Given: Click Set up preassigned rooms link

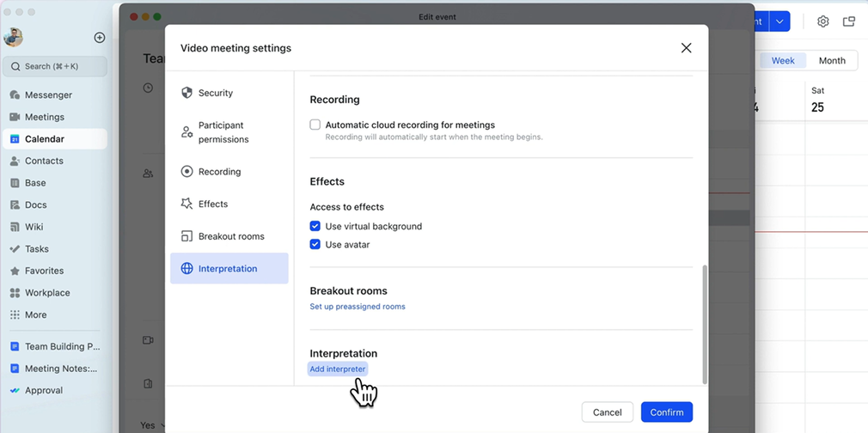Looking at the screenshot, I should 358,307.
